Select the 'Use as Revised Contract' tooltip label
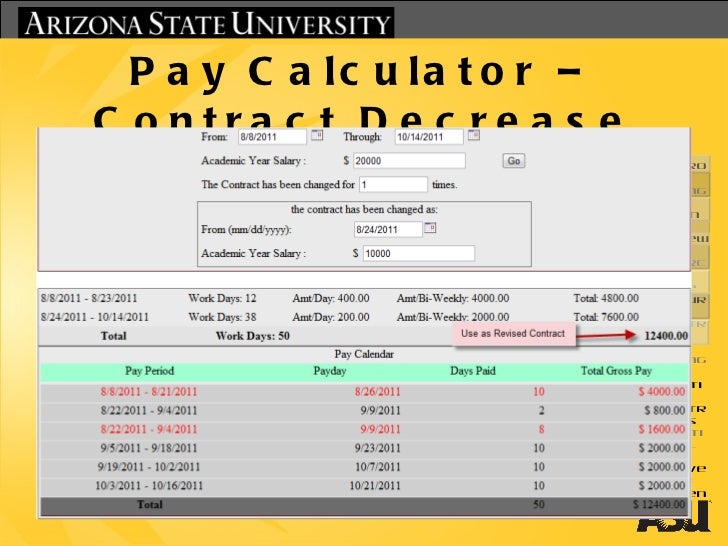 tap(513, 333)
